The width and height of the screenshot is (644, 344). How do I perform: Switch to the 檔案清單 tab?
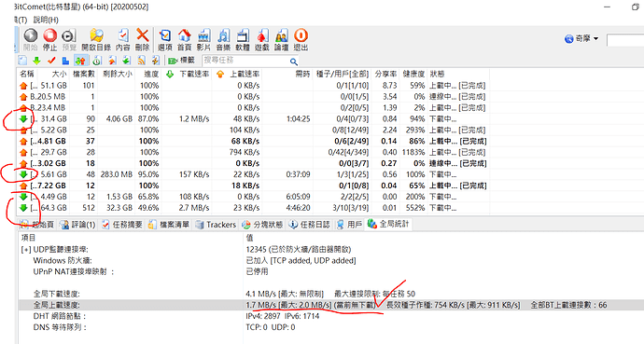tap(169, 225)
